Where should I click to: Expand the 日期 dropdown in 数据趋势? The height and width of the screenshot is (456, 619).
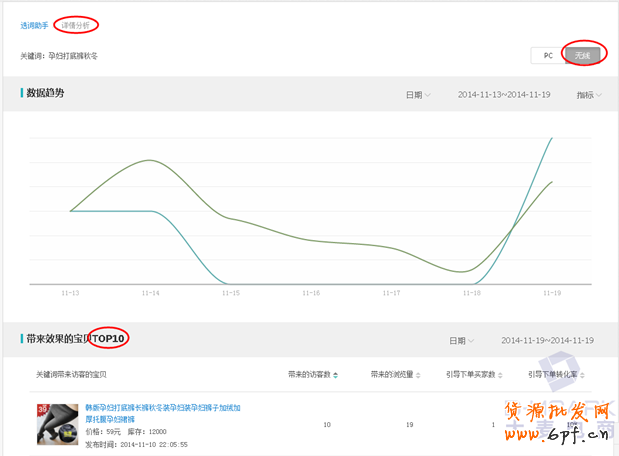418,95
